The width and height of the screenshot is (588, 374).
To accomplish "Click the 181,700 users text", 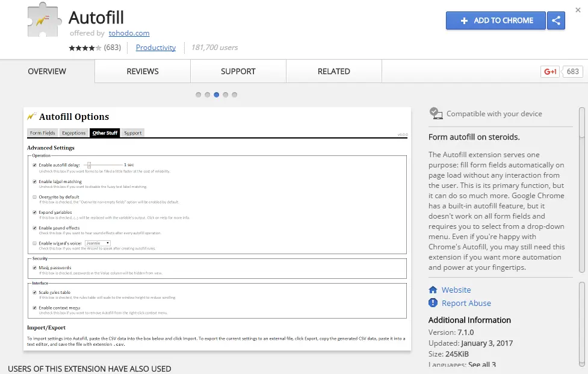I will (x=214, y=48).
